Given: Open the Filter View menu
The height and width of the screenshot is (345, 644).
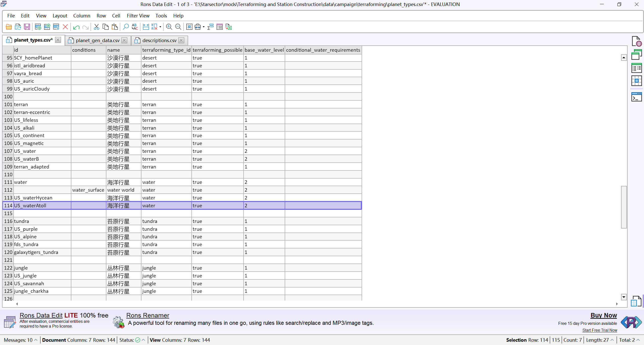Looking at the screenshot, I should [x=138, y=16].
